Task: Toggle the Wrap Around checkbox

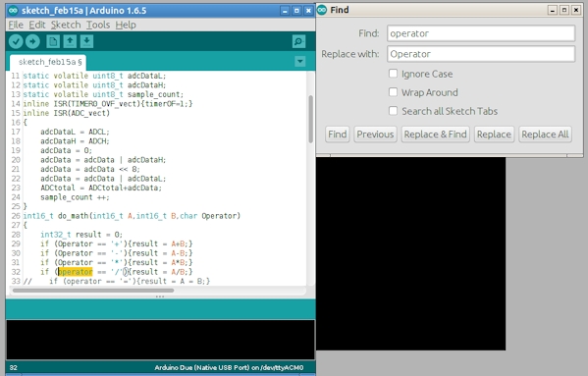Action: pyautogui.click(x=393, y=92)
